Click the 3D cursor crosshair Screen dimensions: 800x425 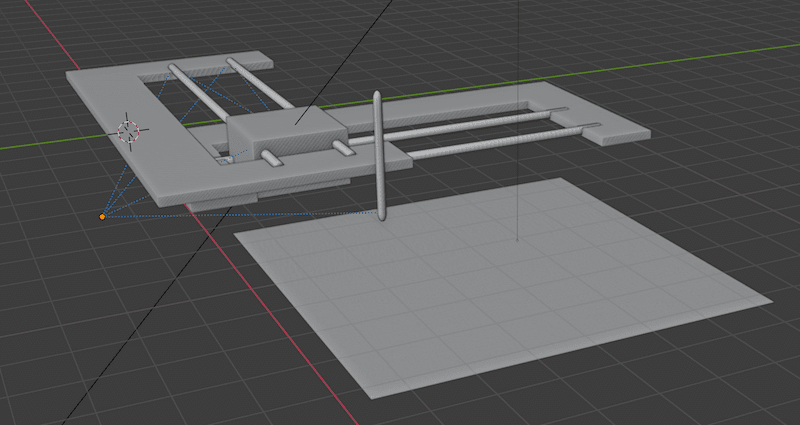pos(130,130)
